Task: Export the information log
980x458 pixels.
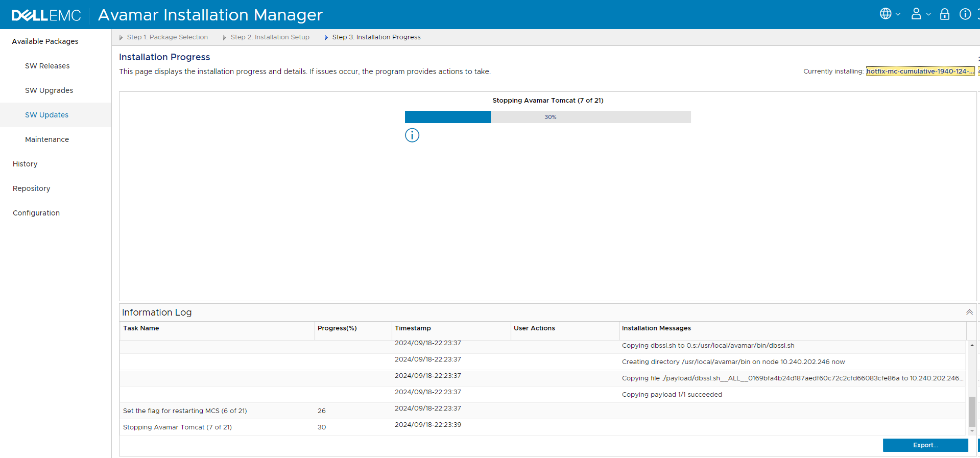Action: click(925, 445)
